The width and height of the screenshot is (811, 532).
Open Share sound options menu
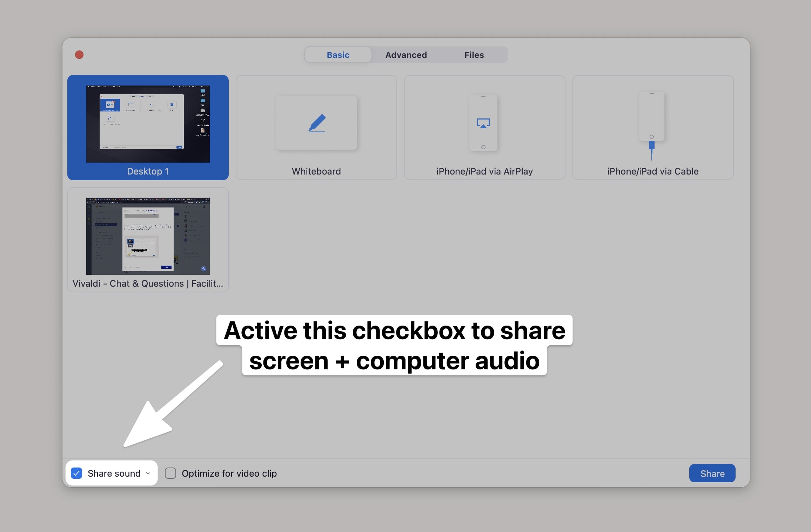pos(148,473)
